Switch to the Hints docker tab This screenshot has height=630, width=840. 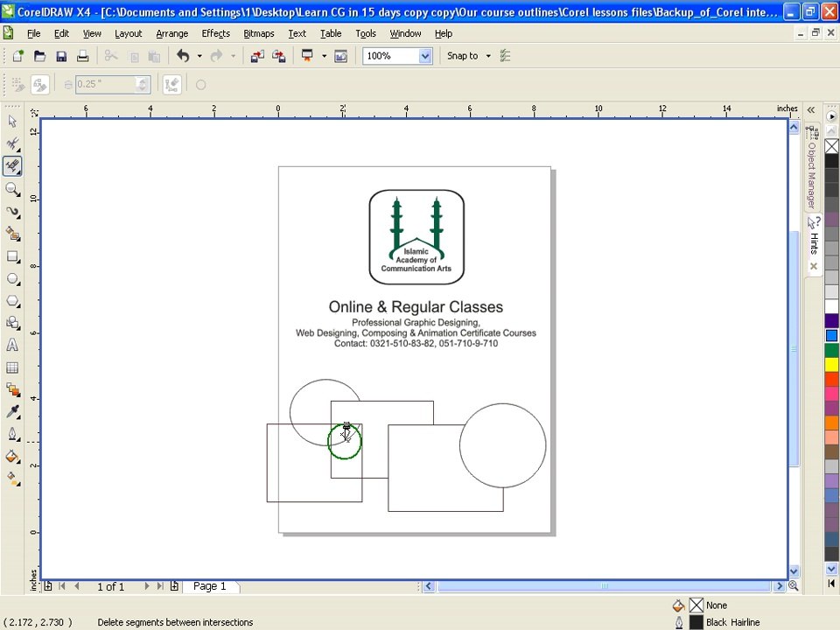coord(814,235)
